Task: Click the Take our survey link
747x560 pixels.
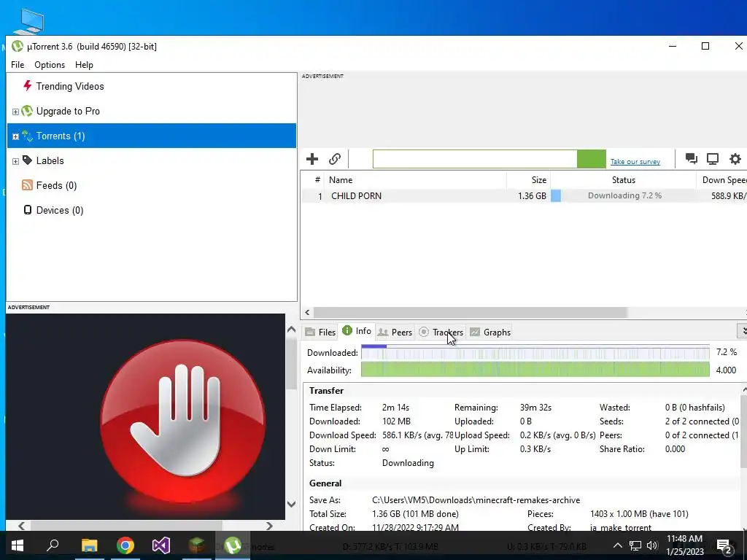Action: (x=635, y=161)
